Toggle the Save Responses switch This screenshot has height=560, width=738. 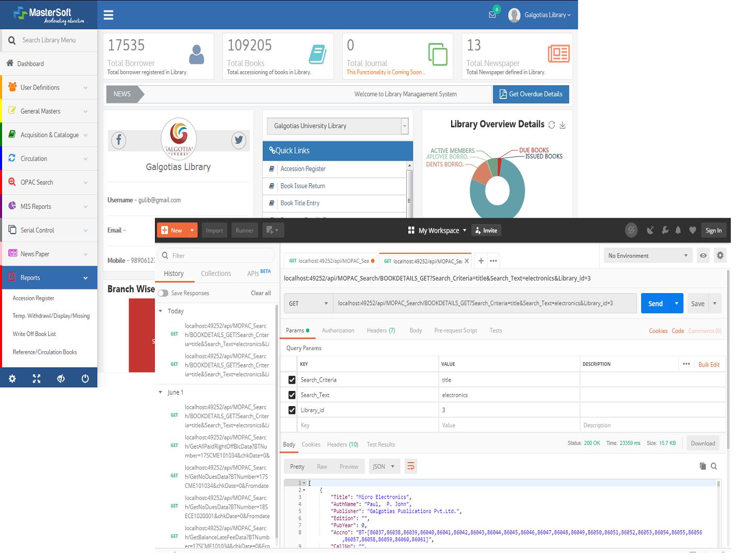point(163,293)
